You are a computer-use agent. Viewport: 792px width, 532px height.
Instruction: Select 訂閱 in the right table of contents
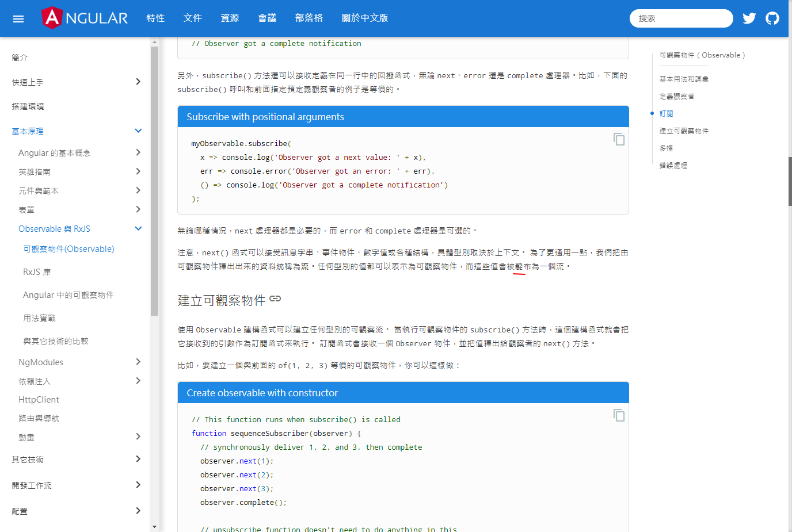[666, 113]
